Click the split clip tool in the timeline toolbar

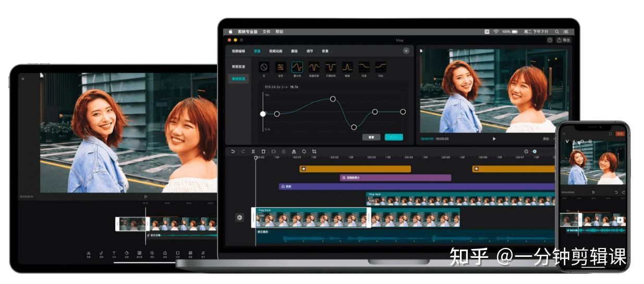[253, 151]
